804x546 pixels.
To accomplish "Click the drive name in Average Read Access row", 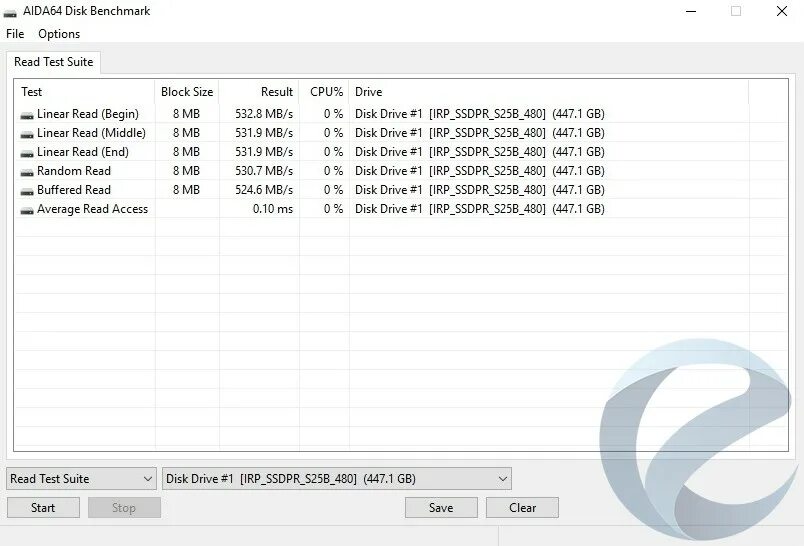I will [480, 209].
